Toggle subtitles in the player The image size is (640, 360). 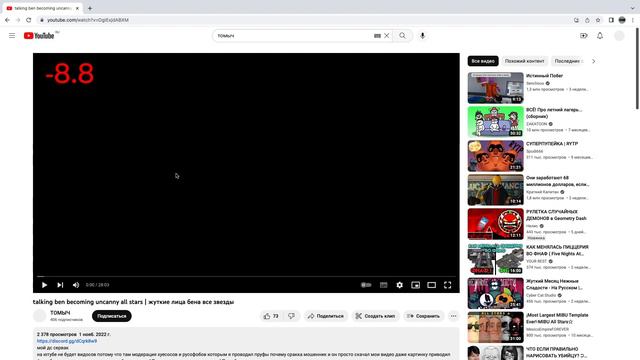(383, 285)
